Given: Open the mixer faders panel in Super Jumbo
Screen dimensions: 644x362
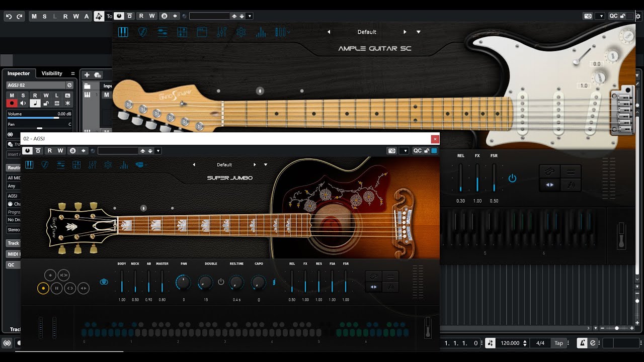Looking at the screenshot, I should [x=92, y=164].
